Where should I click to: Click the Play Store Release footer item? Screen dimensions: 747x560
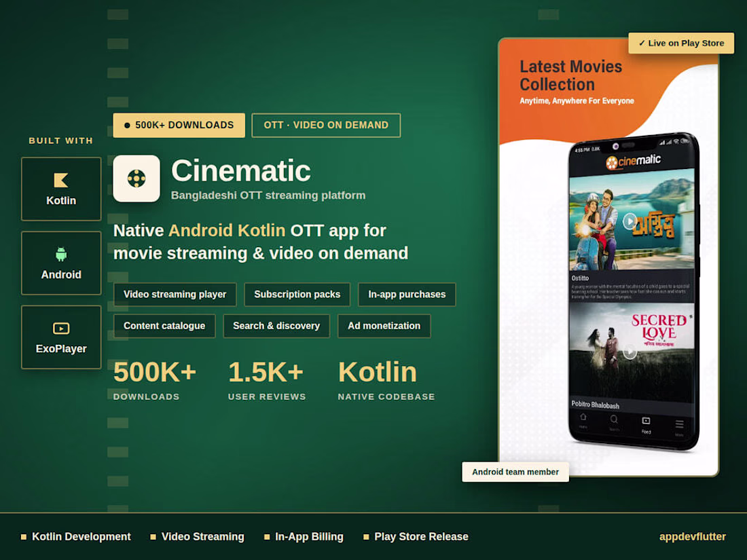pos(416,537)
